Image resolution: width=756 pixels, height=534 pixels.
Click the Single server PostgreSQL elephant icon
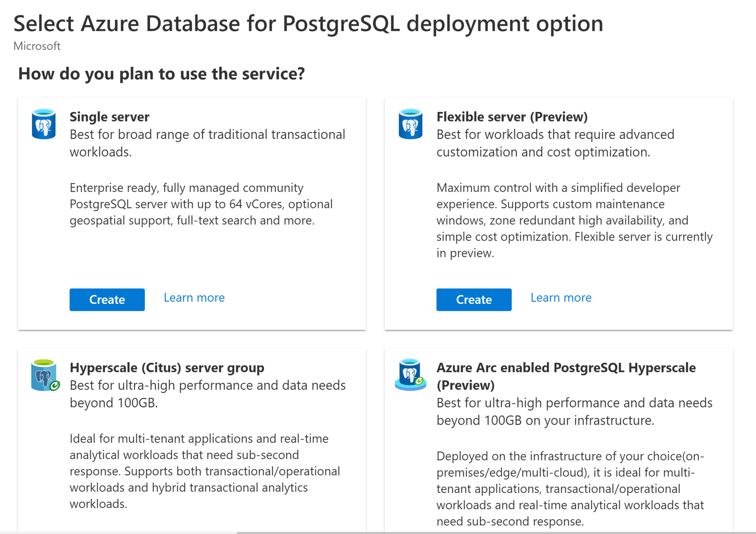pyautogui.click(x=44, y=124)
